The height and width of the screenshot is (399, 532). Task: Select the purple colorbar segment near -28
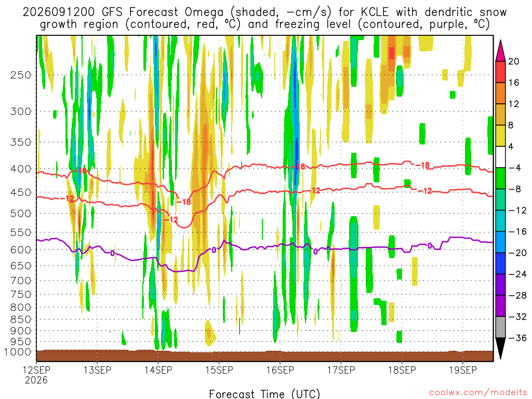point(500,285)
